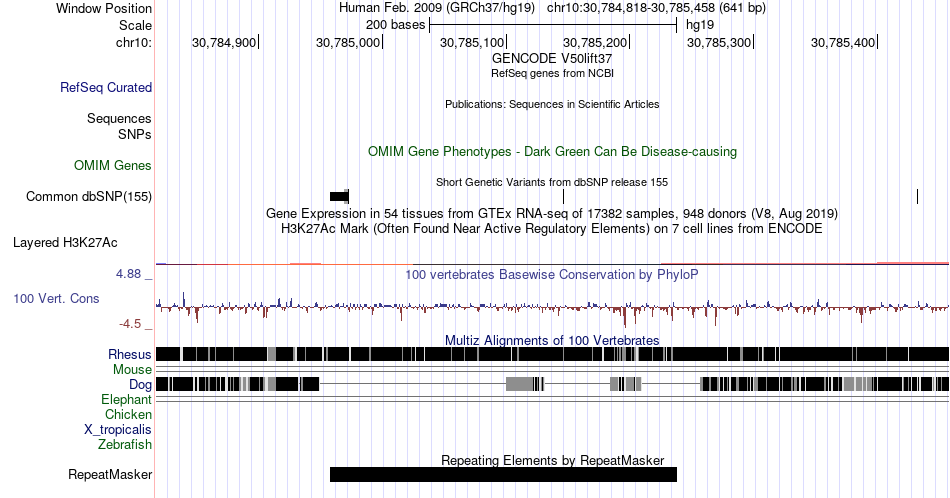
Task: Select the Chicken alignment row label
Action: (128, 414)
